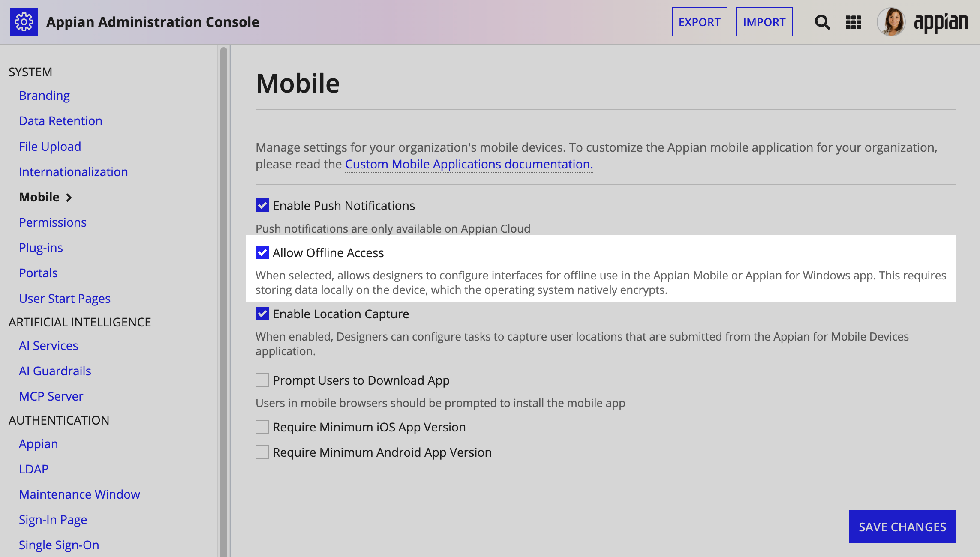Click the Administration Console gear icon
This screenshot has height=557, width=980.
click(x=24, y=22)
